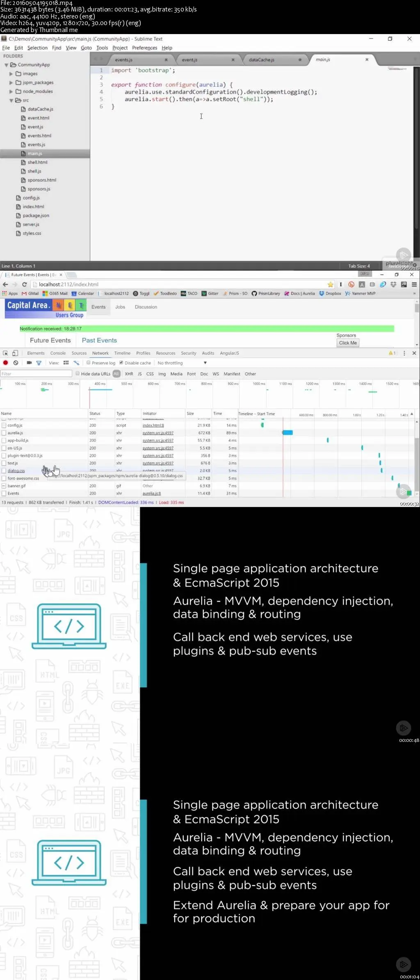Image resolution: width=420 pixels, height=980 pixels.
Task: Open the GMail bookmark
Action: click(x=30, y=294)
